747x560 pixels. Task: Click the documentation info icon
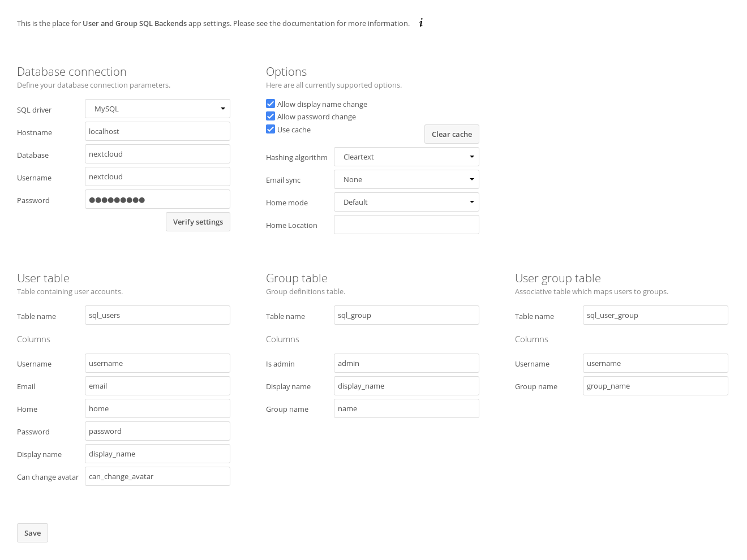tap(421, 23)
